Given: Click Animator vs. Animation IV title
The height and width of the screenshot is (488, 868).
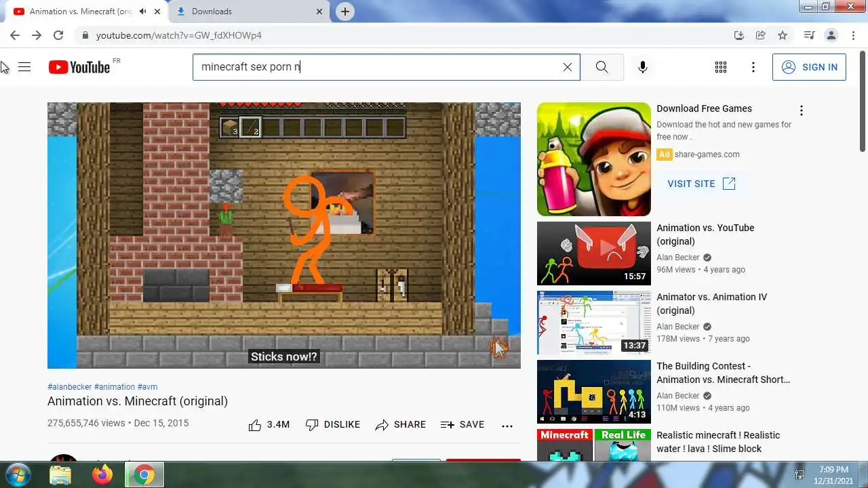Looking at the screenshot, I should point(711,304).
